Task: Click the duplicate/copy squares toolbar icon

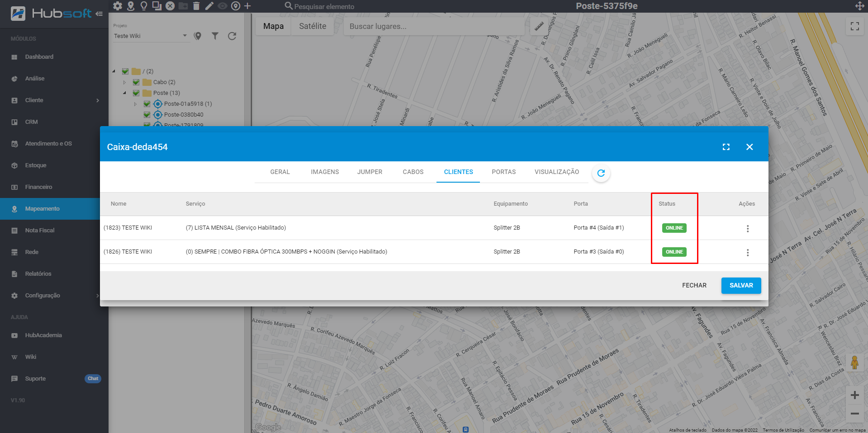Action: [157, 6]
